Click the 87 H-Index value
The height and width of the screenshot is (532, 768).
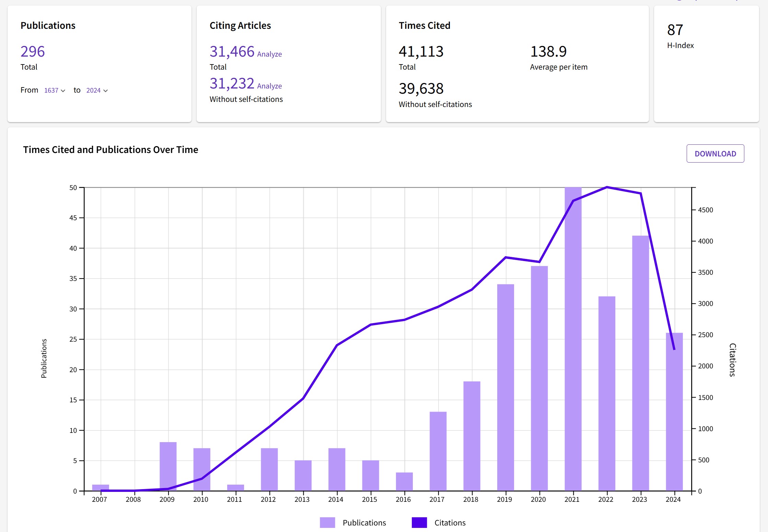pos(675,30)
